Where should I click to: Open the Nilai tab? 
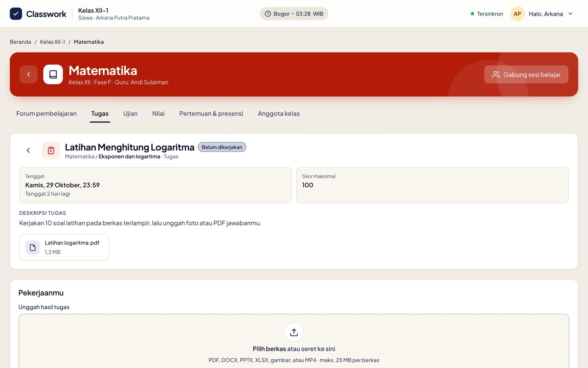(x=158, y=113)
